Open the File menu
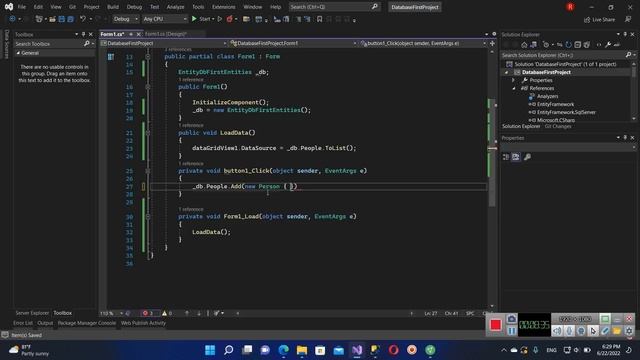640x360 pixels. click(22, 7)
